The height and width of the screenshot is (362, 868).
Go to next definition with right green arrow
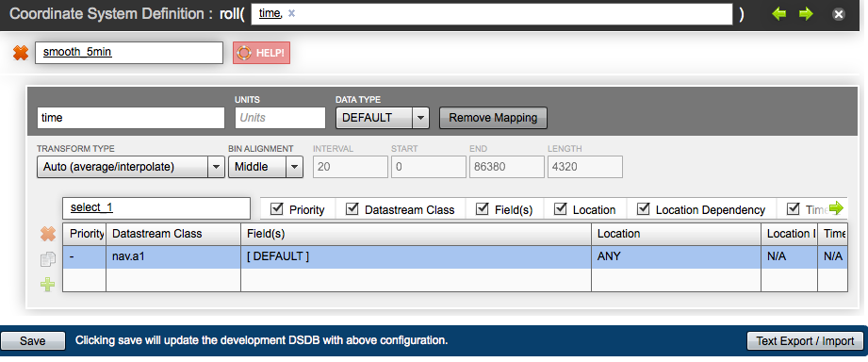pyautogui.click(x=806, y=14)
